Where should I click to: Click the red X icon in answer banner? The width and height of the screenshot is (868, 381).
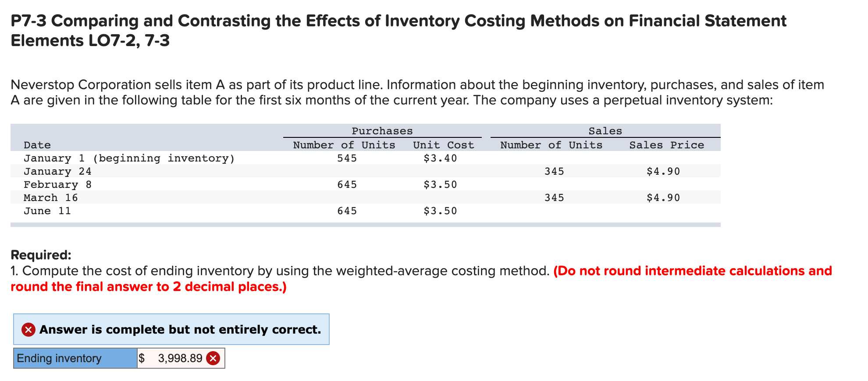[x=28, y=329]
